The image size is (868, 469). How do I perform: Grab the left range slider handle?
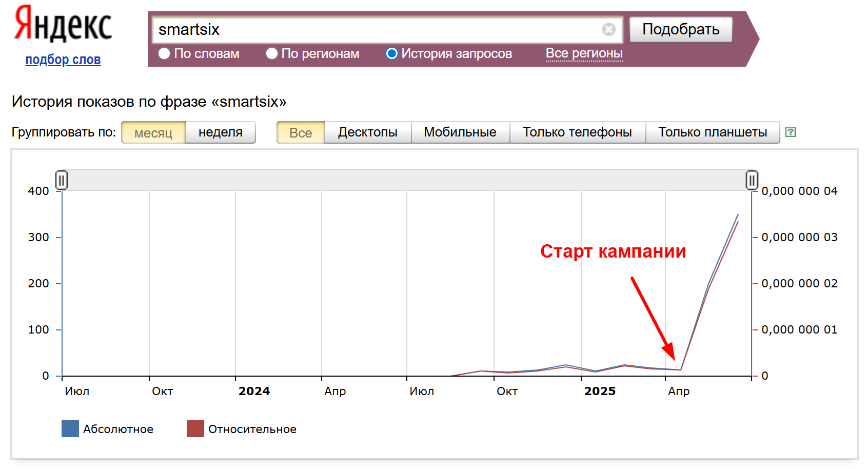tap(62, 180)
